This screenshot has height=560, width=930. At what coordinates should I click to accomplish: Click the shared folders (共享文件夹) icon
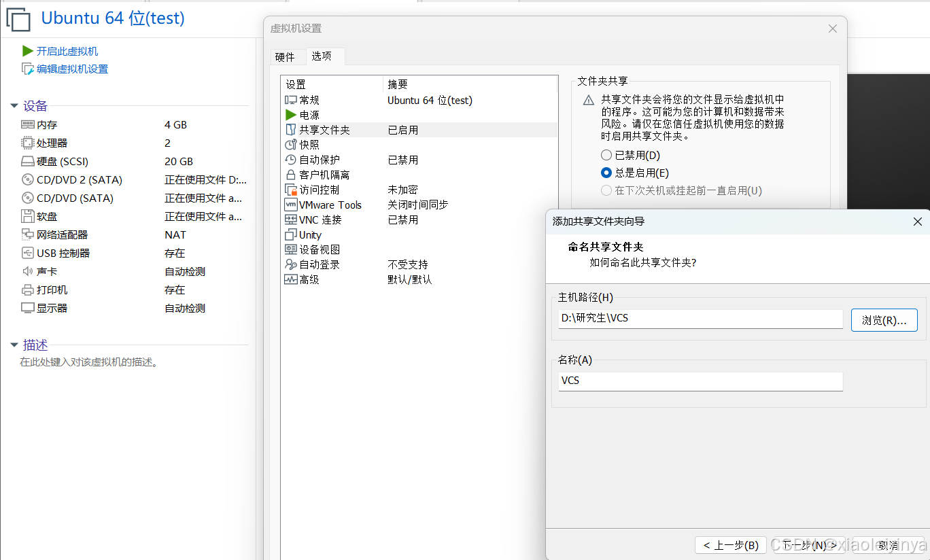click(x=291, y=130)
